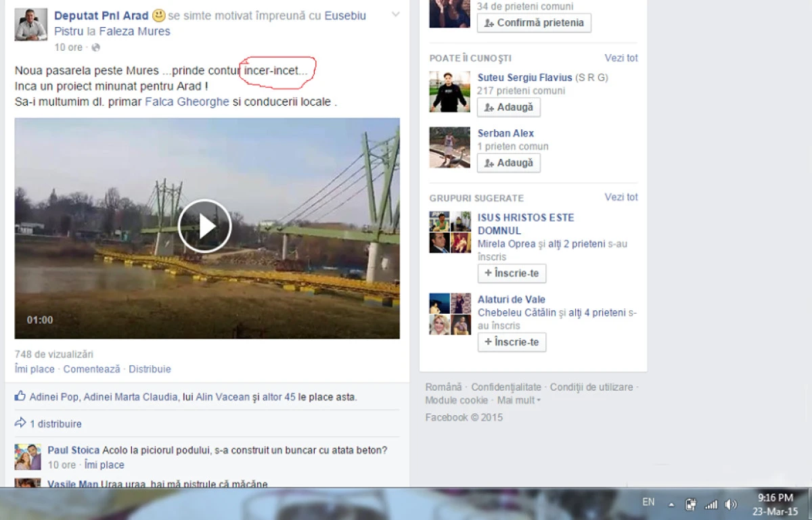Open Condiții de utilizare footer link
This screenshot has width=812, height=520.
coord(591,387)
